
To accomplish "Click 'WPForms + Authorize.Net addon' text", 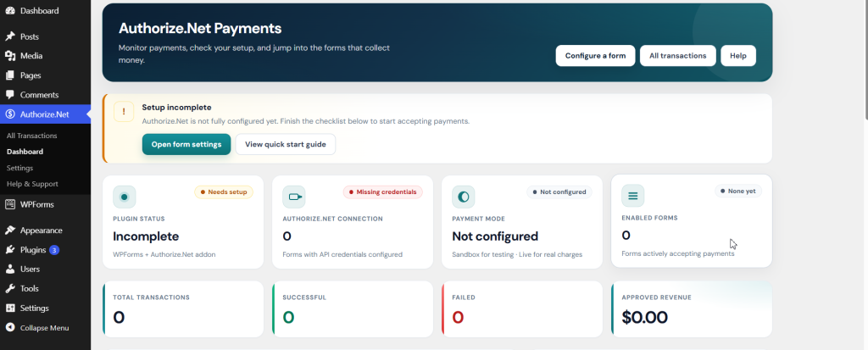I will tap(164, 255).
